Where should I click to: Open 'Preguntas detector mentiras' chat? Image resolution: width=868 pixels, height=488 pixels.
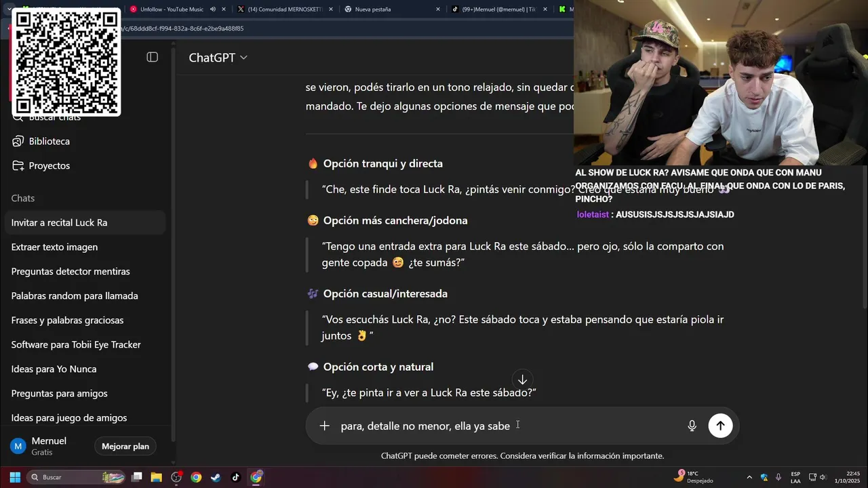tap(85, 271)
